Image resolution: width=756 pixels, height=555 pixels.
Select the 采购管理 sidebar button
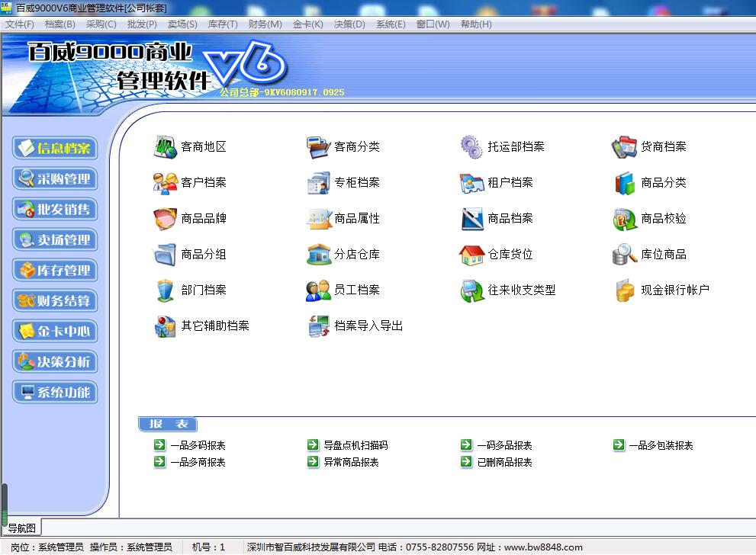point(55,178)
